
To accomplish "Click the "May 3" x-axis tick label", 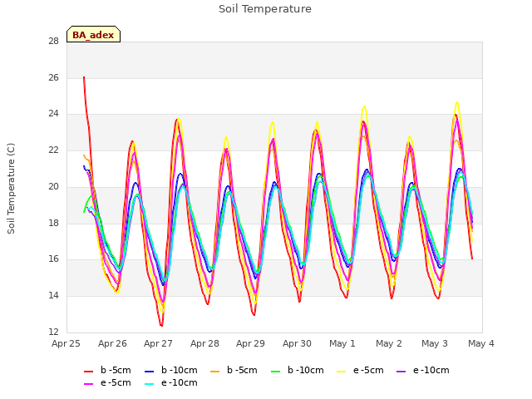I will tap(435, 343).
